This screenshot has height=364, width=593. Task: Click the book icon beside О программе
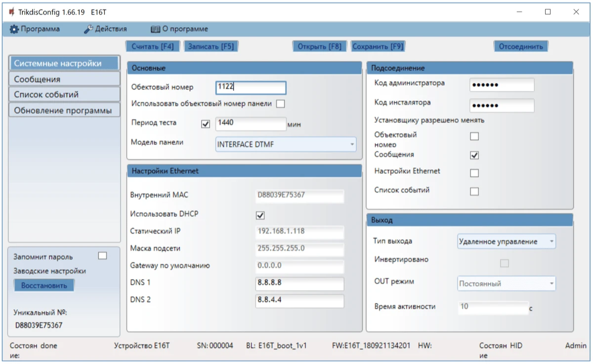pyautogui.click(x=155, y=29)
